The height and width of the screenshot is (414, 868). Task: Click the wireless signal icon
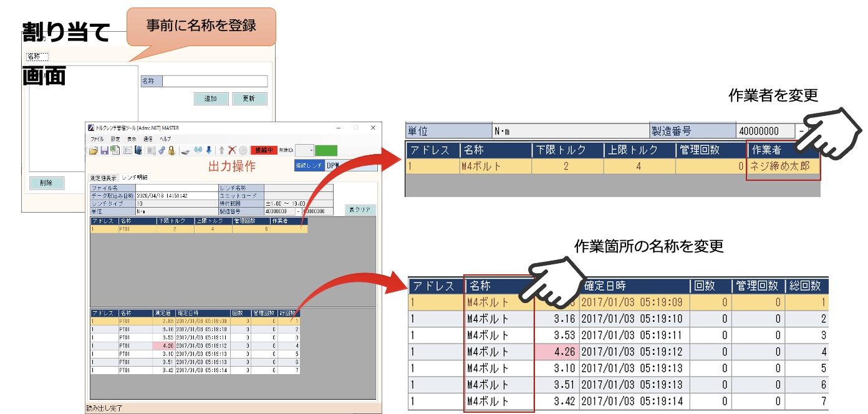coord(198,150)
